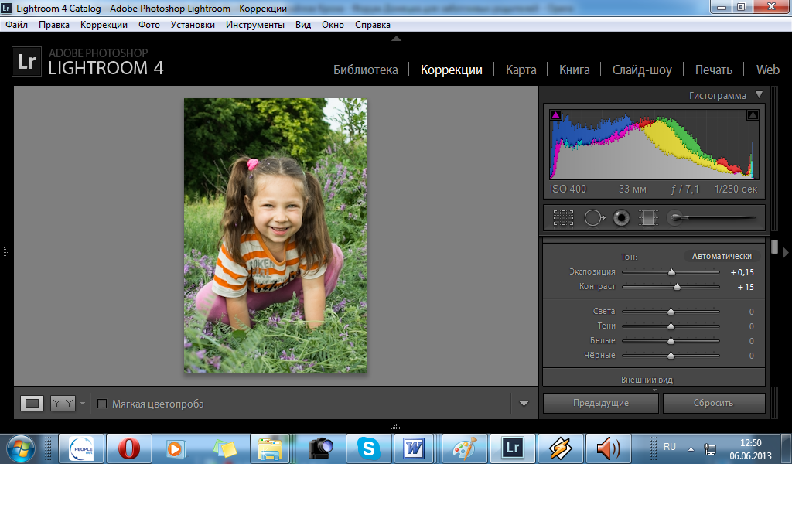Open the Коррекции menu in menu bar
This screenshot has height=532, width=792.
pos(104,25)
